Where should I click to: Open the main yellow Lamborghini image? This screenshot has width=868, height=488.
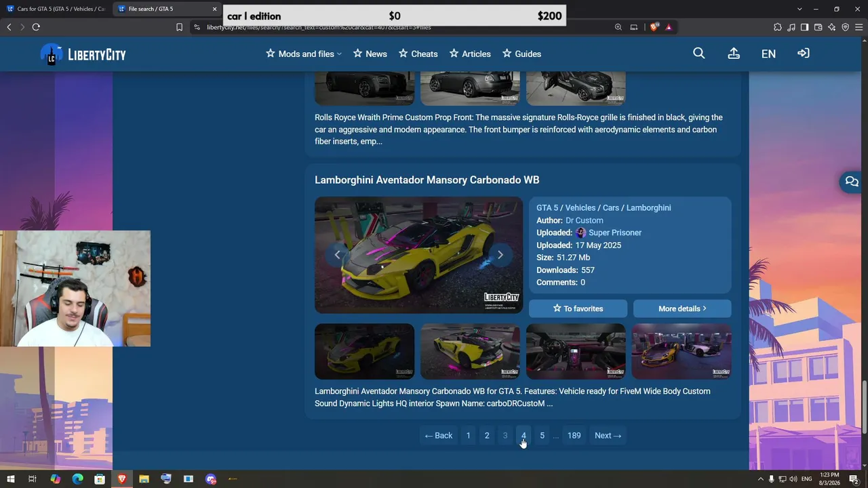coord(418,255)
